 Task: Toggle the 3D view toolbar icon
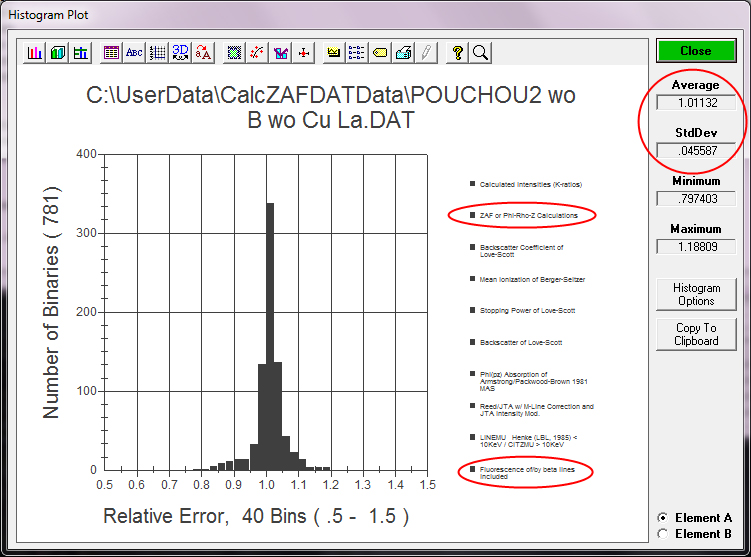point(181,53)
